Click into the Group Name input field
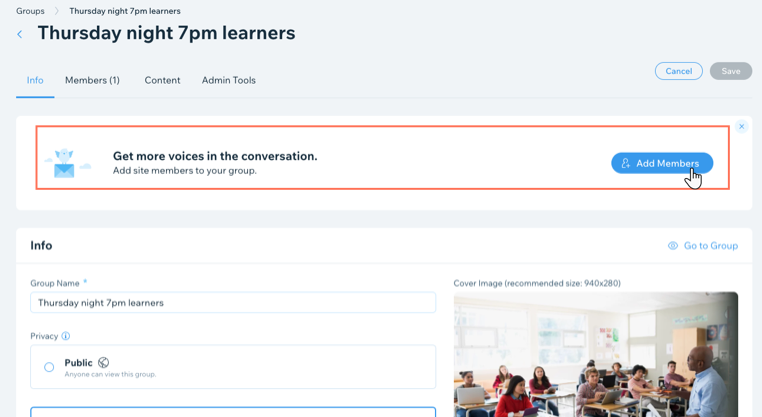Viewport: 762px width, 417px height. pos(233,302)
